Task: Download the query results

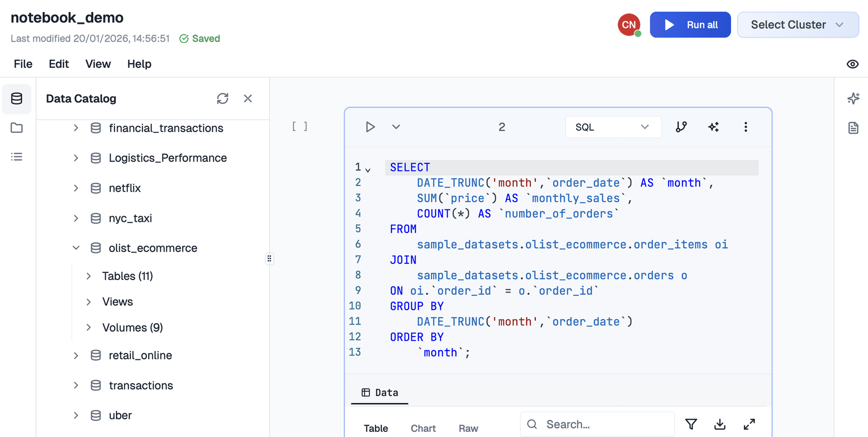Action: pyautogui.click(x=720, y=424)
